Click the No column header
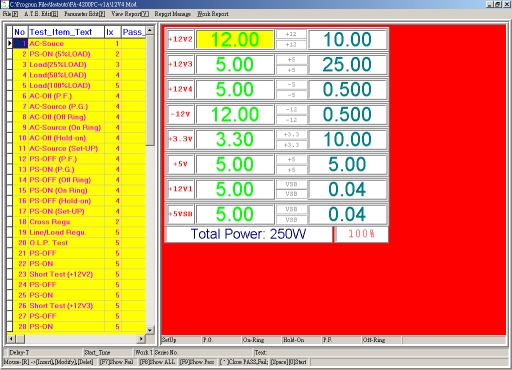Viewport: 512px width, 370px height. click(x=20, y=32)
